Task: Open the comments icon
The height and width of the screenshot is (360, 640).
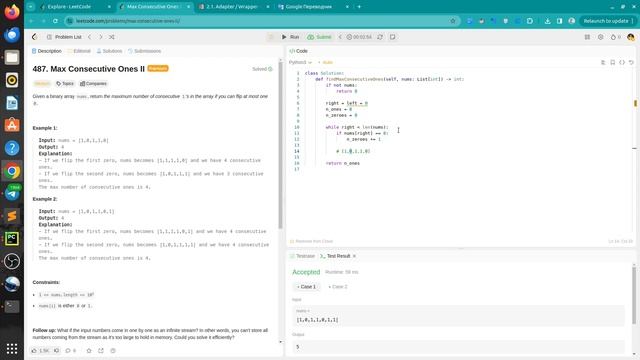Action: (x=71, y=351)
